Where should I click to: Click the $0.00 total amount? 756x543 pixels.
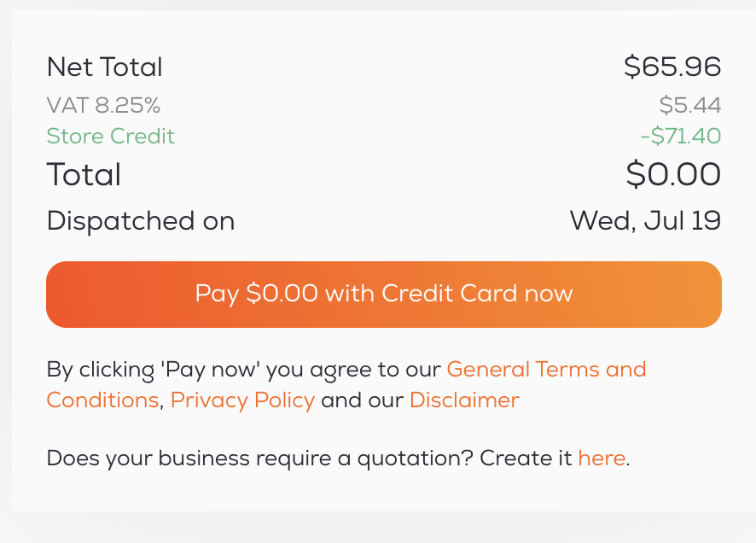coord(674,174)
